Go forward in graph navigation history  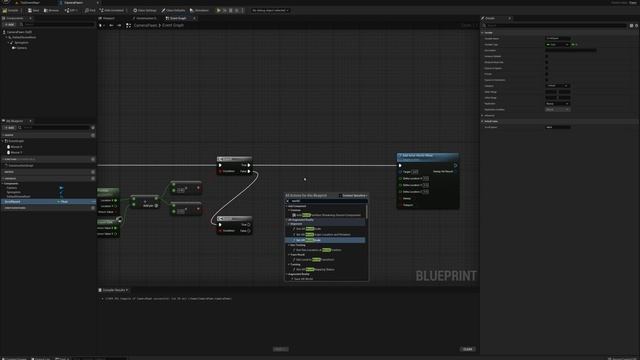[x=119, y=25]
